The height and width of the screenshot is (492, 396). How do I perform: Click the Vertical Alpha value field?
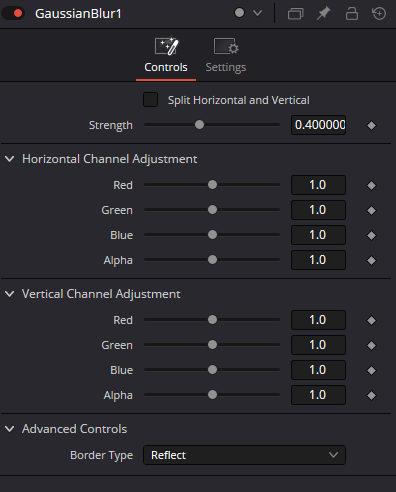318,395
